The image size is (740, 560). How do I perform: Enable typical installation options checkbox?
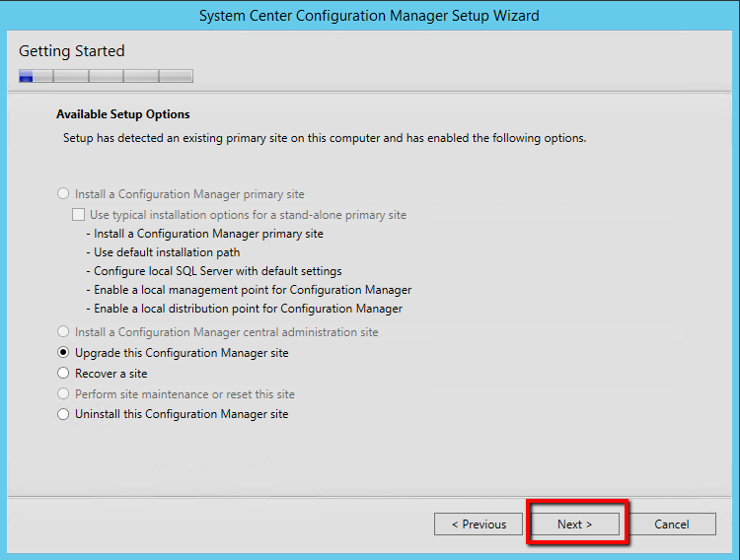[x=79, y=215]
